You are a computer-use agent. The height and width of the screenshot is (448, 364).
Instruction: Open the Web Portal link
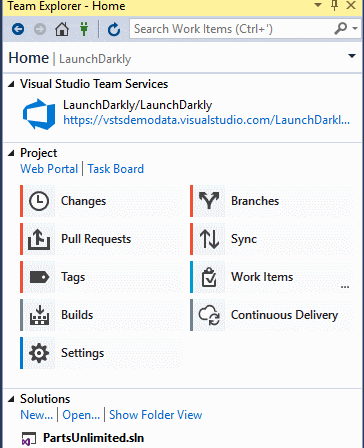tap(49, 169)
